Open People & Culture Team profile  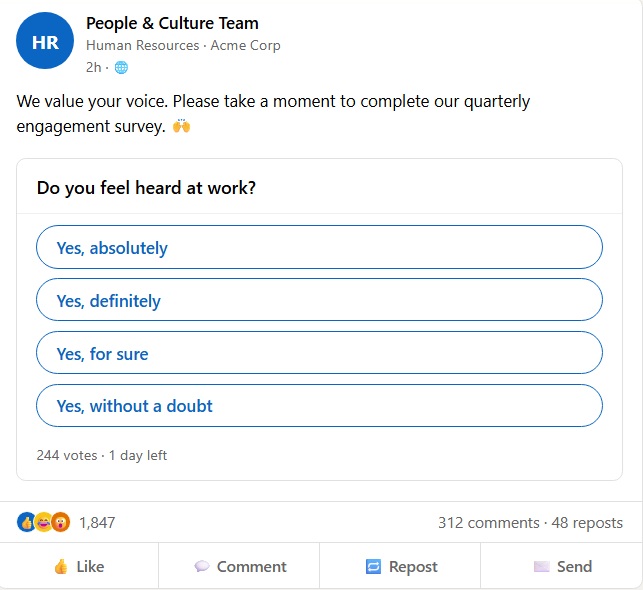point(172,23)
